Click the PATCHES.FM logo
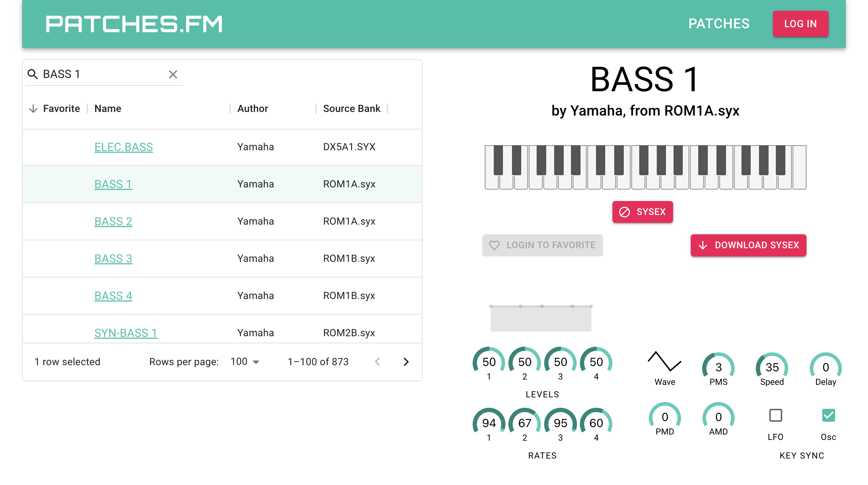Image resolution: width=868 pixels, height=485 pixels. (134, 24)
